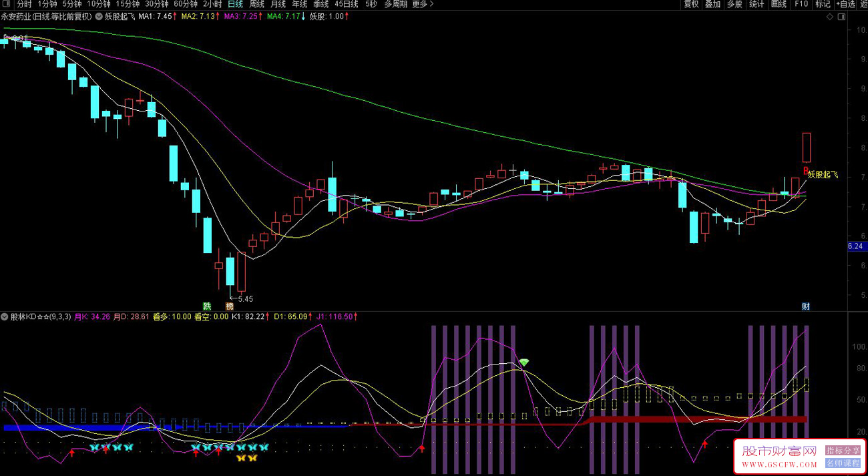Click the J1: 116.50 value

336,316
